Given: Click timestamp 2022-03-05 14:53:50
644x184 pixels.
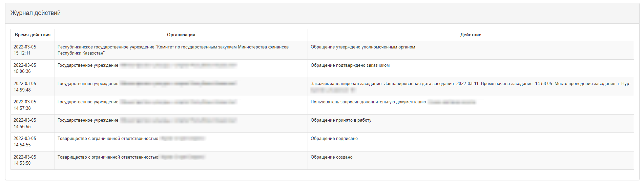Looking at the screenshot, I should pos(25,160).
